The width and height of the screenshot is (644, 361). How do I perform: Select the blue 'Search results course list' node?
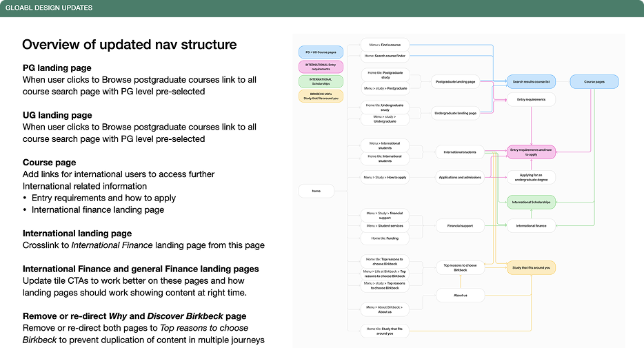click(531, 81)
